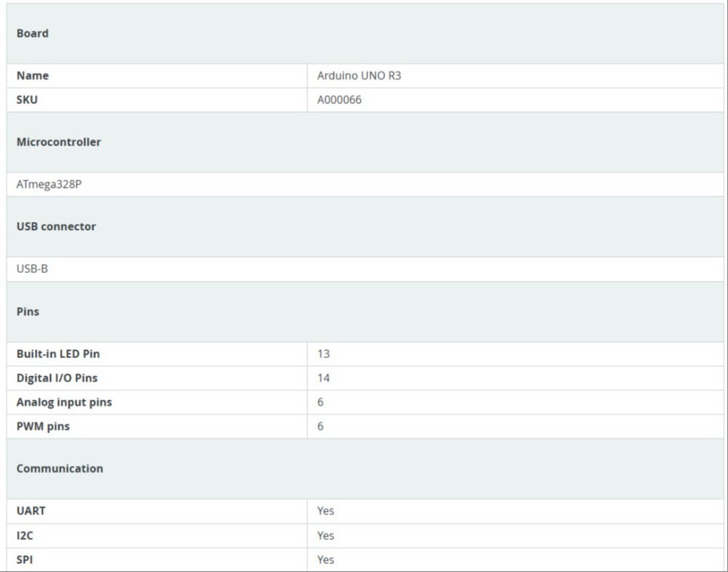Click the Yes value for UART
The width and height of the screenshot is (728, 572).
pyautogui.click(x=325, y=511)
